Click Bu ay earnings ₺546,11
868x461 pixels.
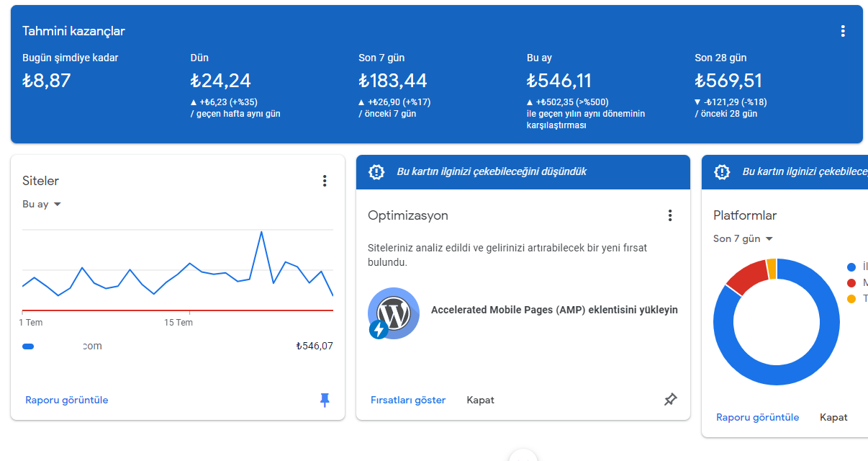pos(559,81)
